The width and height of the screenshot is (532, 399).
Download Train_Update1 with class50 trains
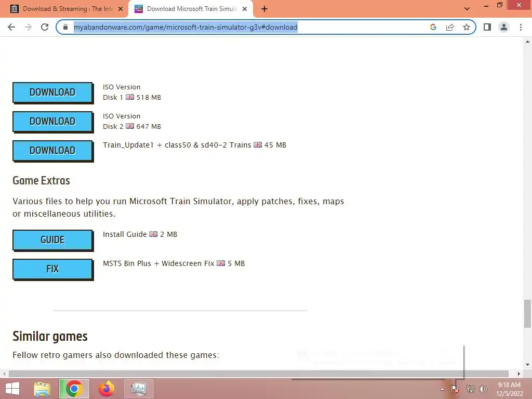pos(52,151)
